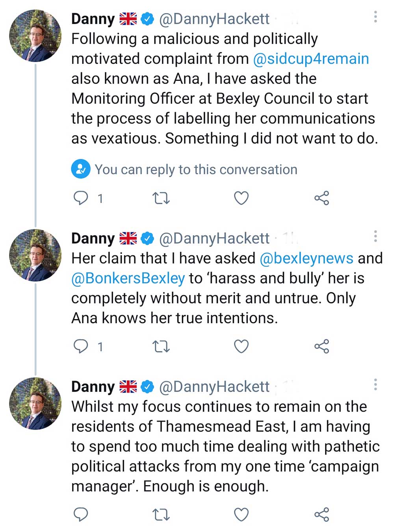Like the first tweet about vexatious communications
This screenshot has width=394, height=532.
point(241,198)
